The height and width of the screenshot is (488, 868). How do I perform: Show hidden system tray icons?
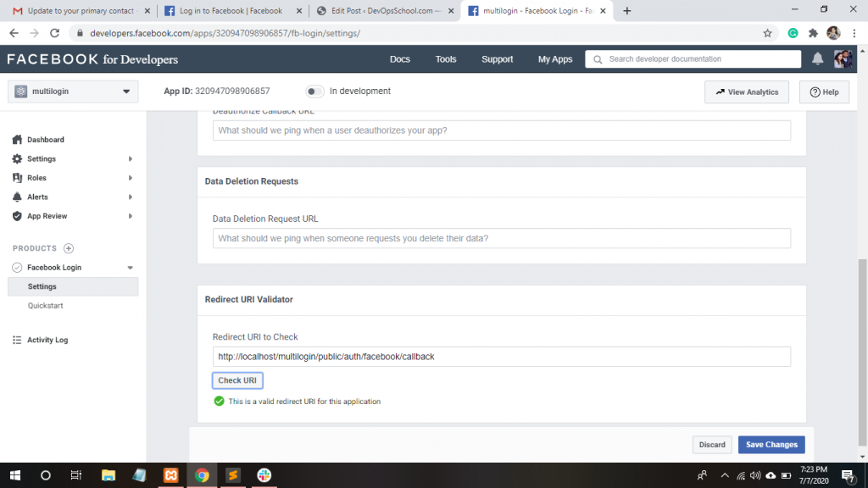click(x=725, y=475)
